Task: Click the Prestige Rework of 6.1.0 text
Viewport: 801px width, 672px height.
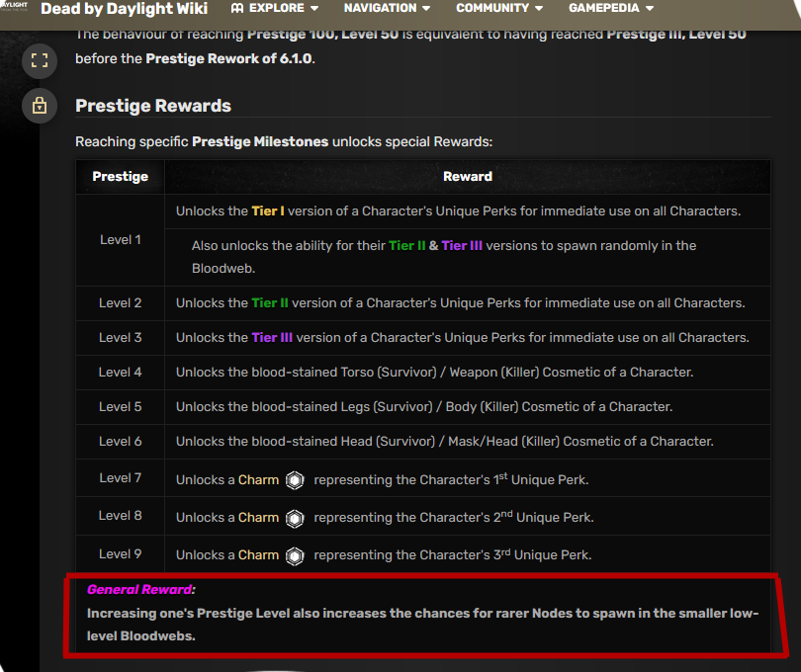Action: (x=228, y=58)
